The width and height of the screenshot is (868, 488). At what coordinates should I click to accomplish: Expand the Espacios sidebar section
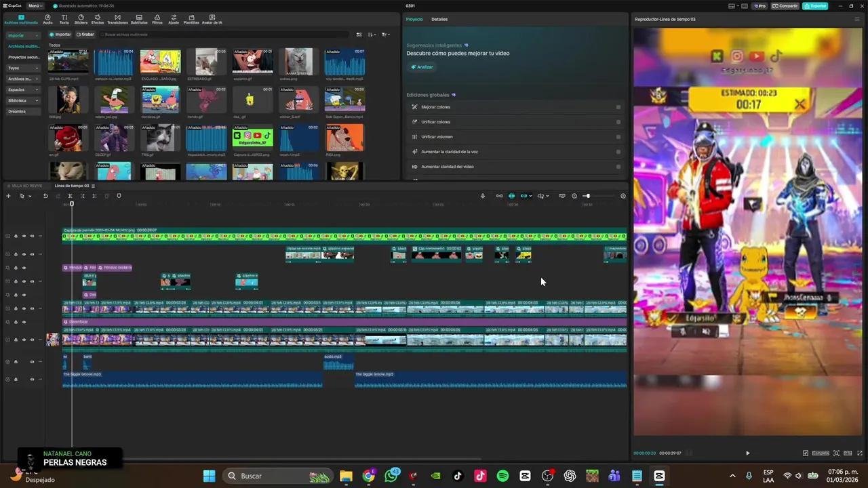(24, 89)
